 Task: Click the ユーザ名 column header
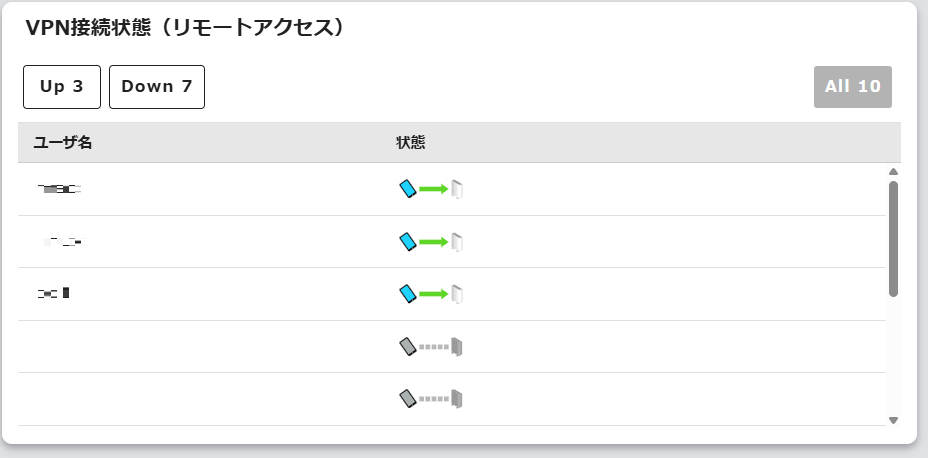[63, 143]
